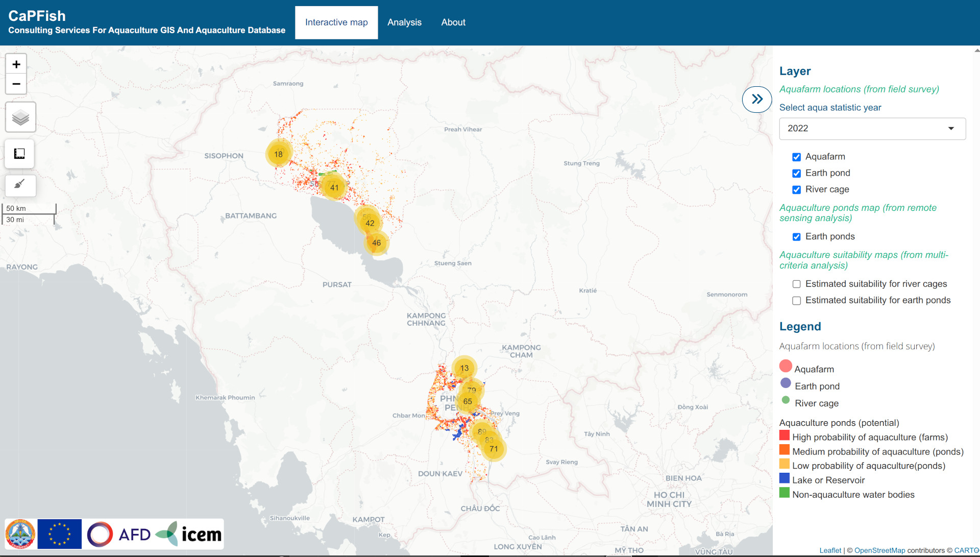Screen dimensions: 980x557
Task: Click the ICEM logo in the footer
Action: 191,534
